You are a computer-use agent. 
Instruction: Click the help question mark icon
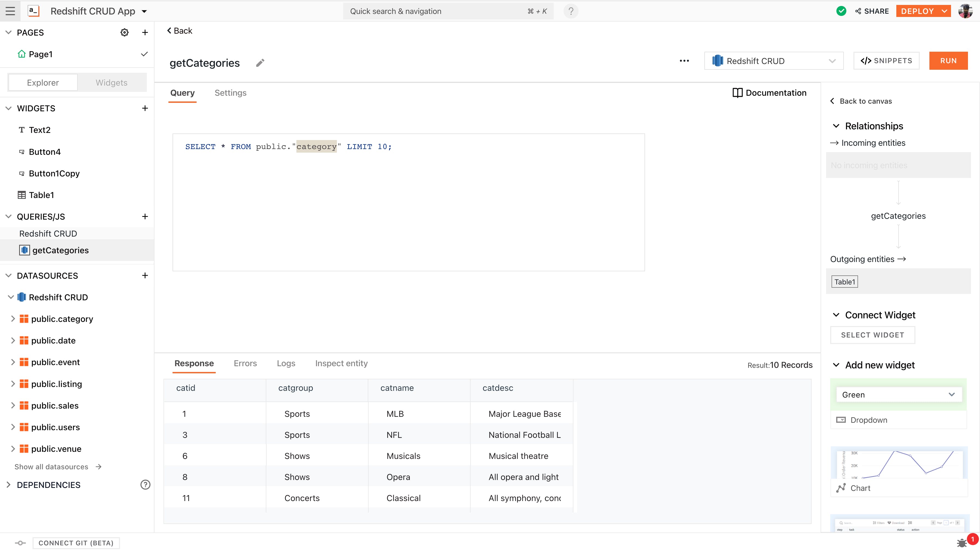point(571,11)
